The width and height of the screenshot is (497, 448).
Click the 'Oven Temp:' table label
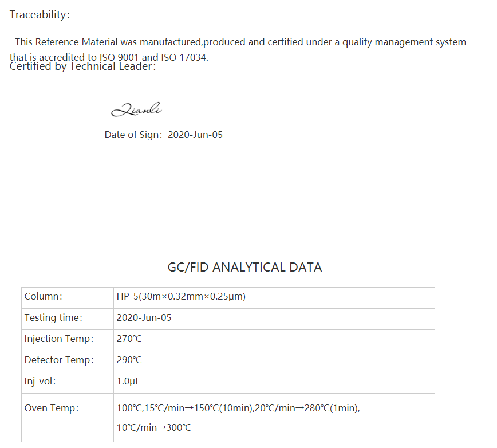click(52, 408)
